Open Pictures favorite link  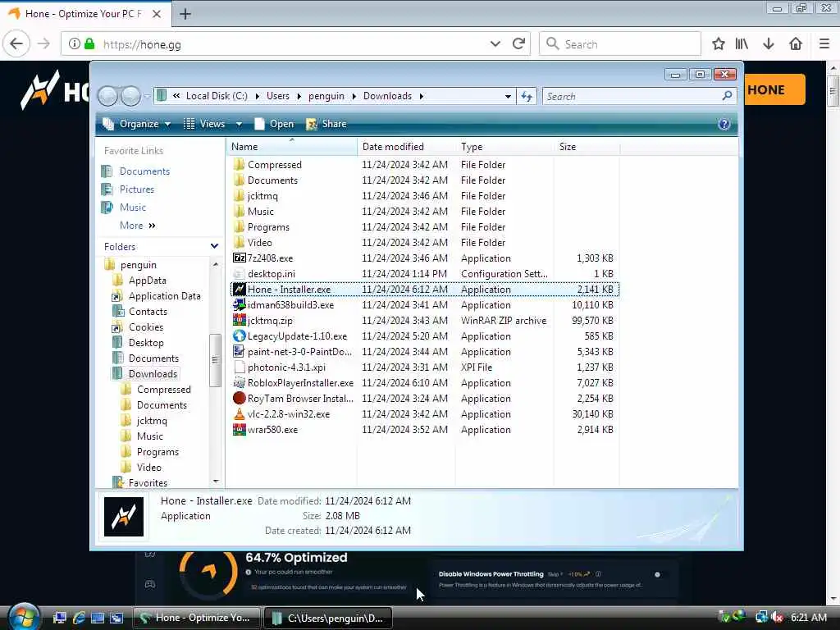[x=137, y=189]
